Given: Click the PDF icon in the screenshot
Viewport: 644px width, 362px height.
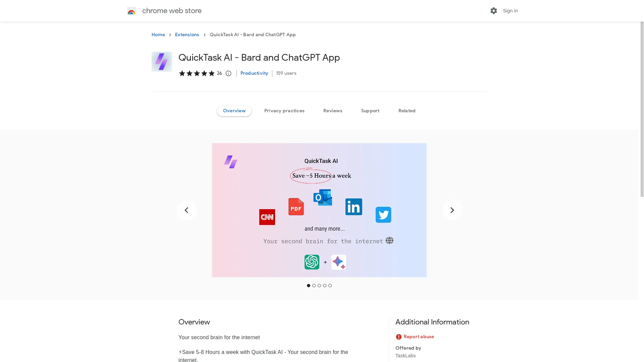Looking at the screenshot, I should pyautogui.click(x=296, y=206).
